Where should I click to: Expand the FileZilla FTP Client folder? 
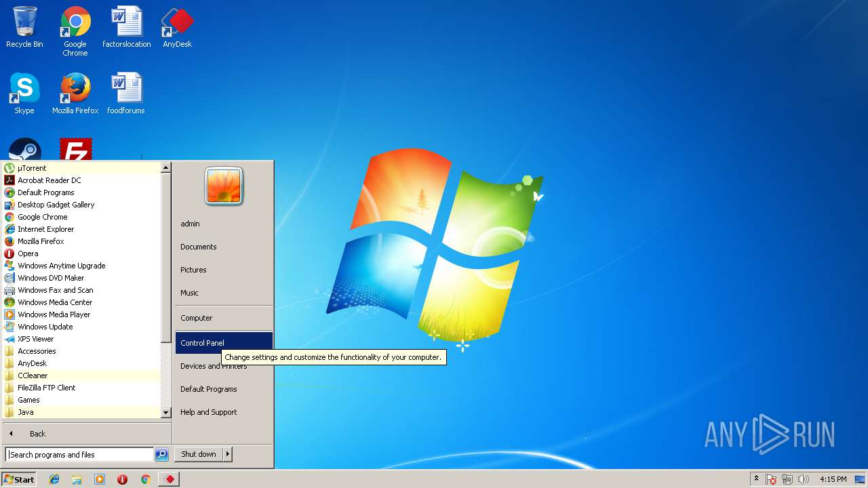(x=81, y=388)
